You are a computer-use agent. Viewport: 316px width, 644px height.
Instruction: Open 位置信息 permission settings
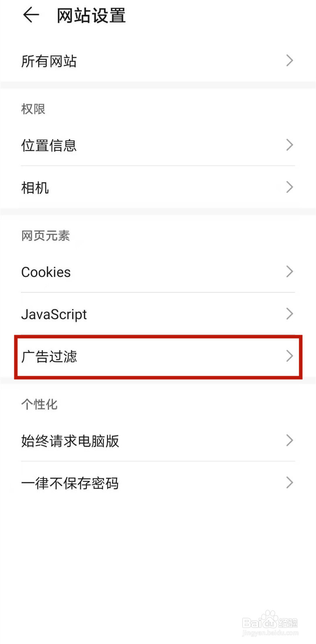click(x=158, y=145)
